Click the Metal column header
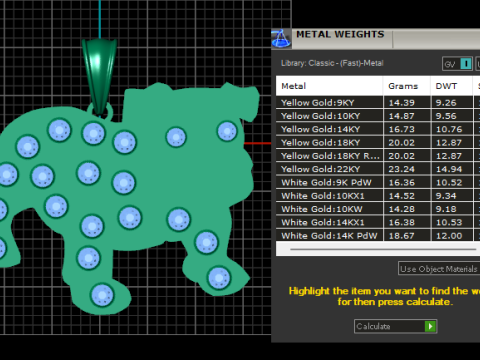This screenshot has width=480, height=360. tap(329, 86)
